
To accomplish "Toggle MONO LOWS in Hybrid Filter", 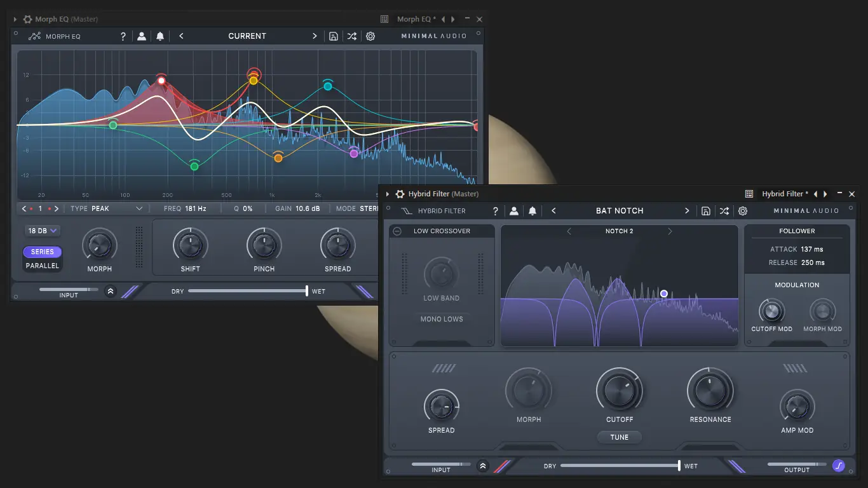I will 442,319.
